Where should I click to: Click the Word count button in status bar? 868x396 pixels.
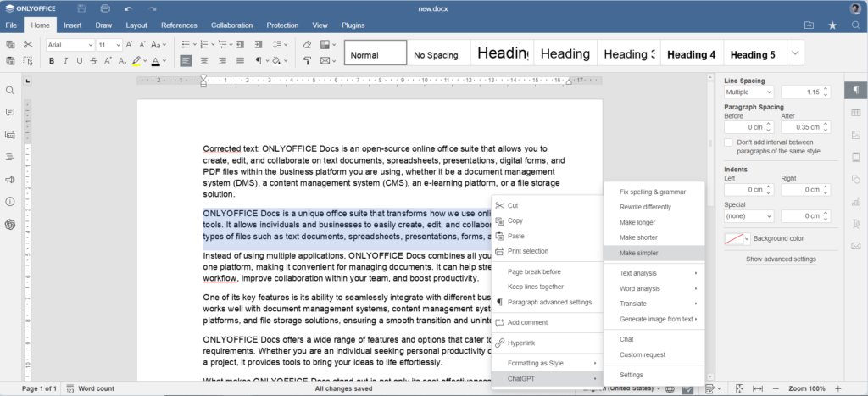click(x=90, y=389)
